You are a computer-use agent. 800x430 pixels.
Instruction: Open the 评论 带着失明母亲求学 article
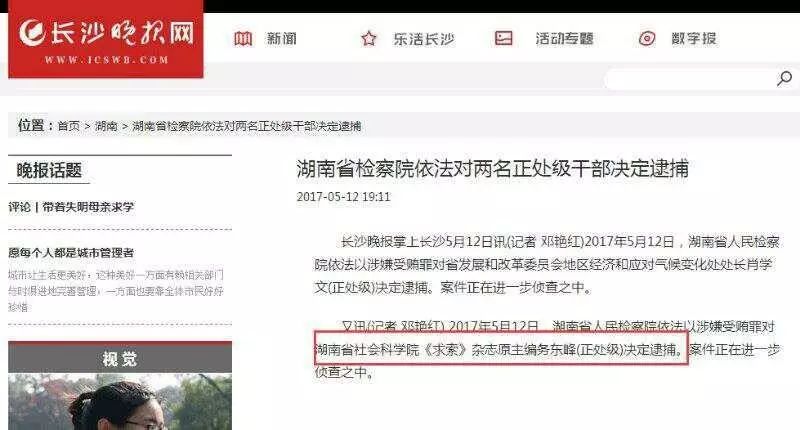point(71,207)
